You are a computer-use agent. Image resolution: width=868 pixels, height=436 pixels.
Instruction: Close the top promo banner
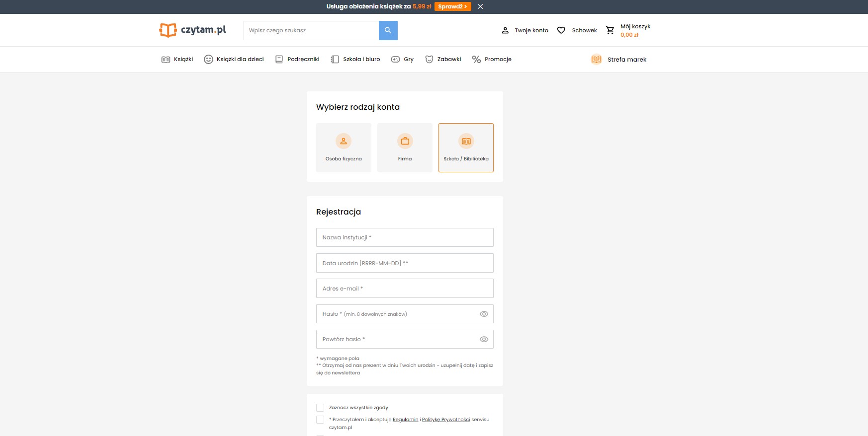click(480, 6)
